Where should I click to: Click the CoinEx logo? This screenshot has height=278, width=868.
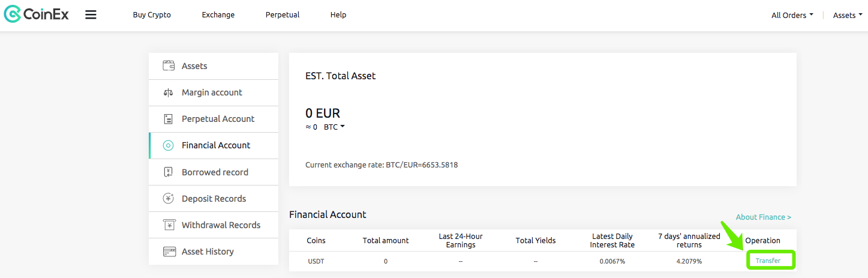[36, 14]
